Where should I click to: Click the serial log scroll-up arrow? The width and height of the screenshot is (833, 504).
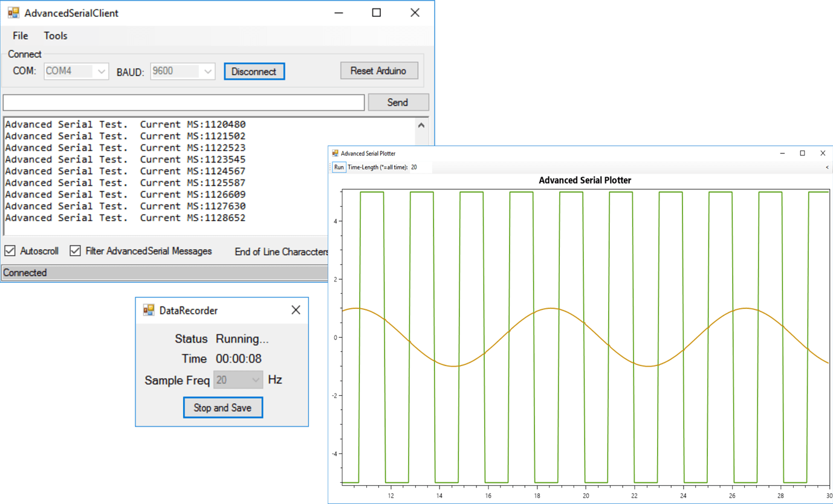coord(421,125)
